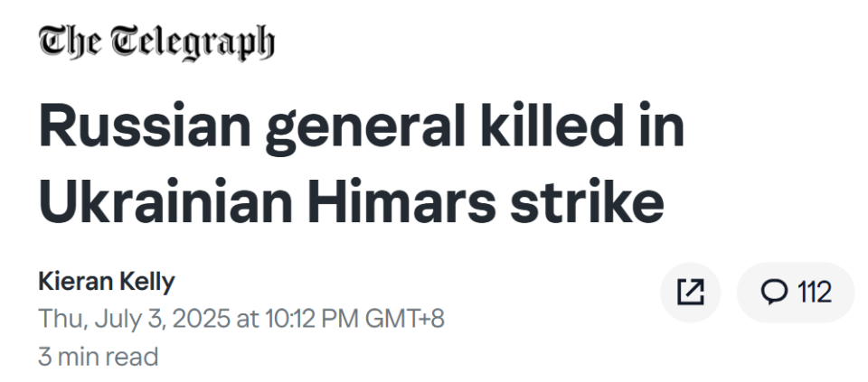The image size is (868, 382).
Task: Click the year 2025 in timestamp
Action: point(202,319)
